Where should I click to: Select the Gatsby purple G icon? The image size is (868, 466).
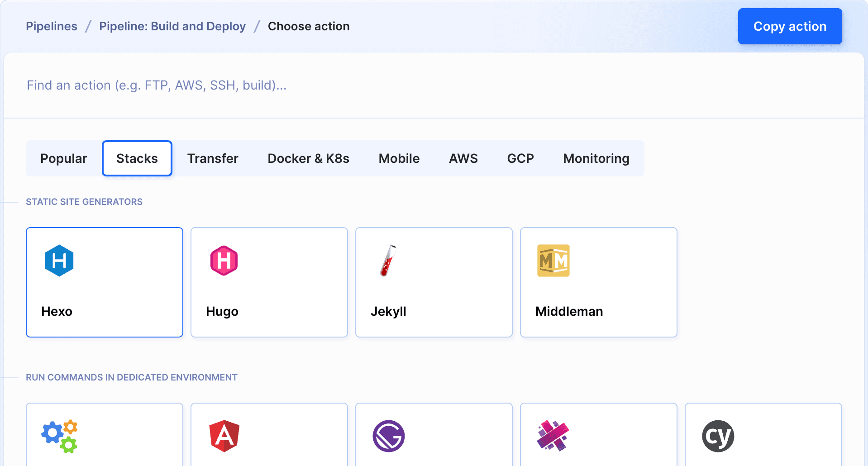tap(388, 436)
